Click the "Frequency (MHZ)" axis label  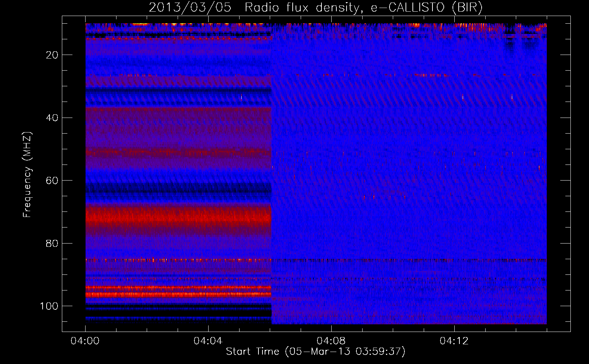point(27,175)
